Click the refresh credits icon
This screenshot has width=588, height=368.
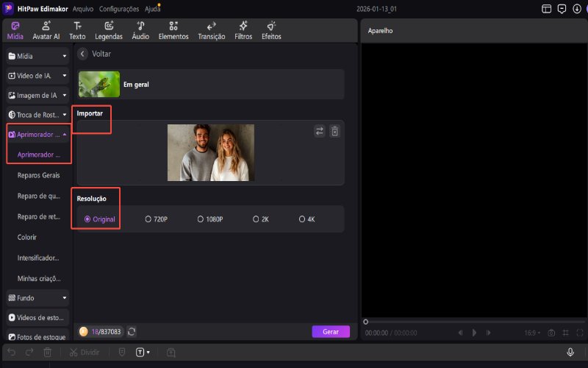tap(132, 332)
